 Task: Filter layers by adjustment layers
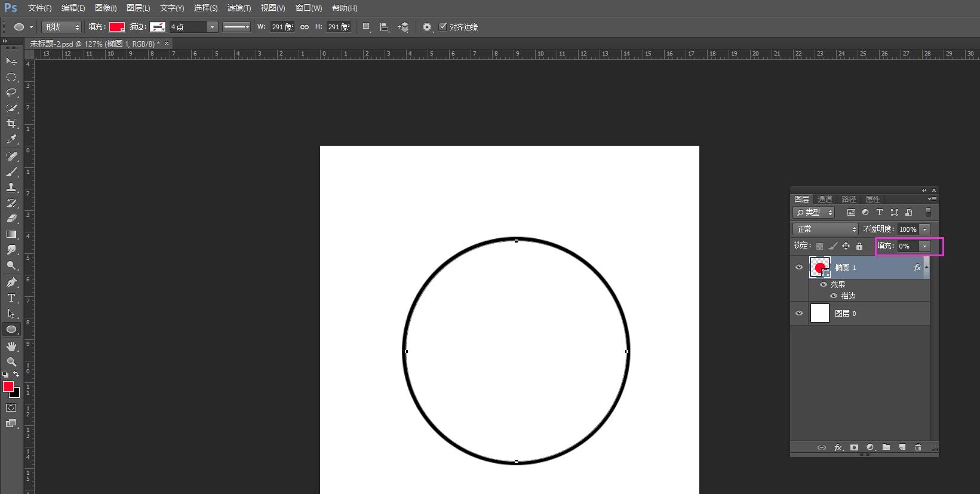coord(865,212)
